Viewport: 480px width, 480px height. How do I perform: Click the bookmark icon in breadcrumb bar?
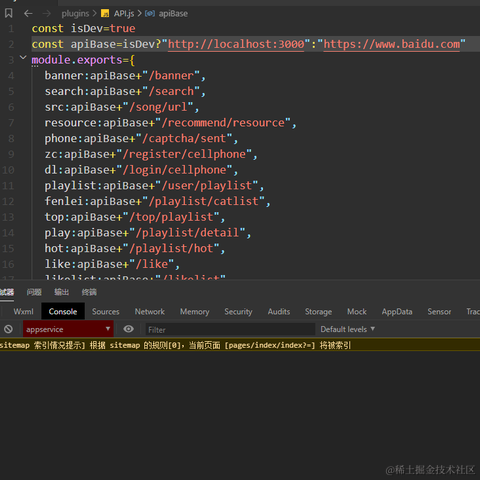pos(9,13)
